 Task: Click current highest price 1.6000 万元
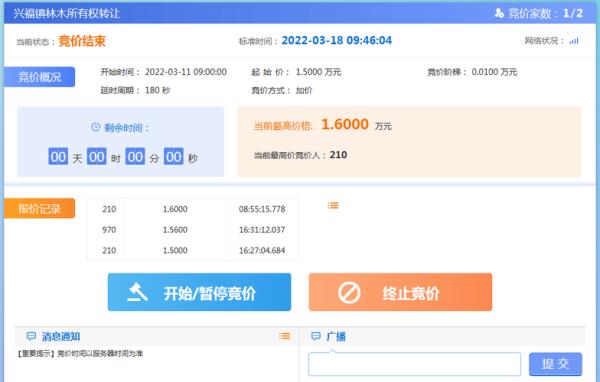[x=356, y=124]
